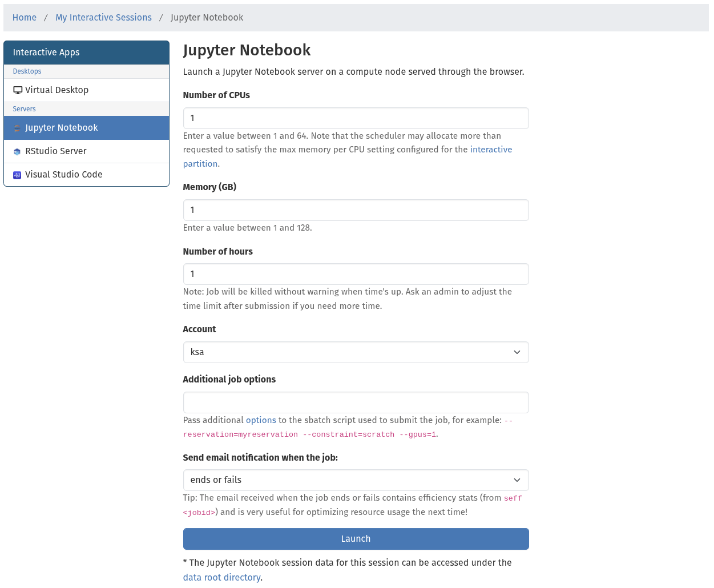The width and height of the screenshot is (714, 588).
Task: Click the 'Account' label
Action: [x=199, y=329]
